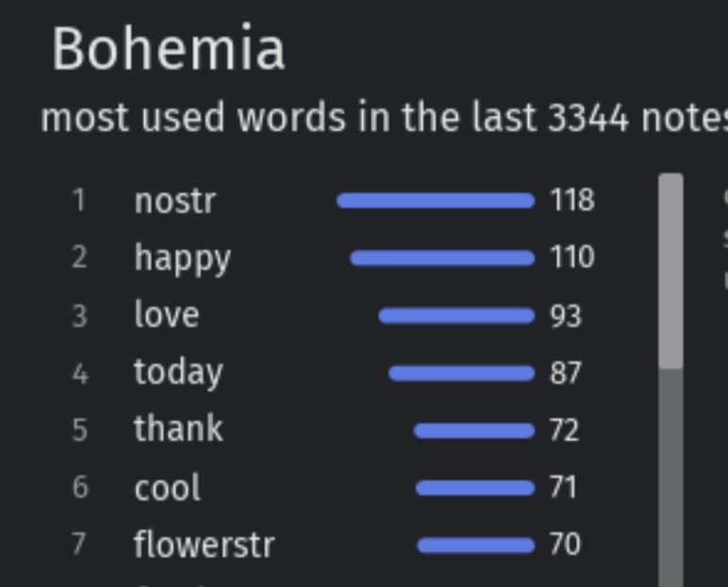
Task: Select the word 'today'
Action: coord(178,374)
